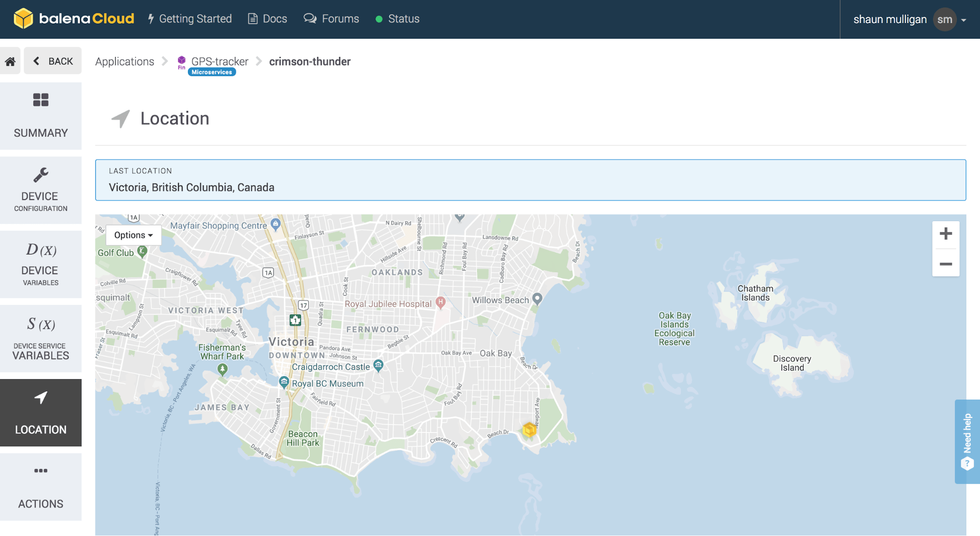The height and width of the screenshot is (536, 980).
Task: Open Actions three-dots icon
Action: 41,471
